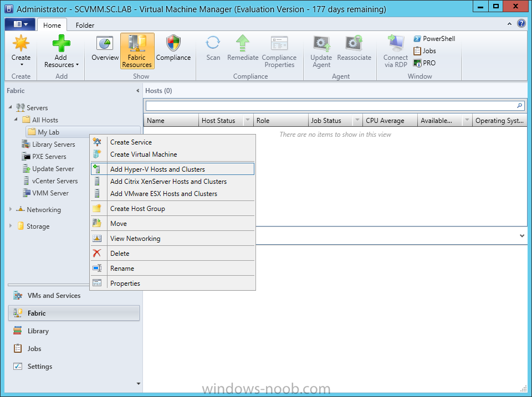Image resolution: width=532 pixels, height=397 pixels.
Task: Collapse the Fabric navigation pane arrow
Action: [x=137, y=90]
